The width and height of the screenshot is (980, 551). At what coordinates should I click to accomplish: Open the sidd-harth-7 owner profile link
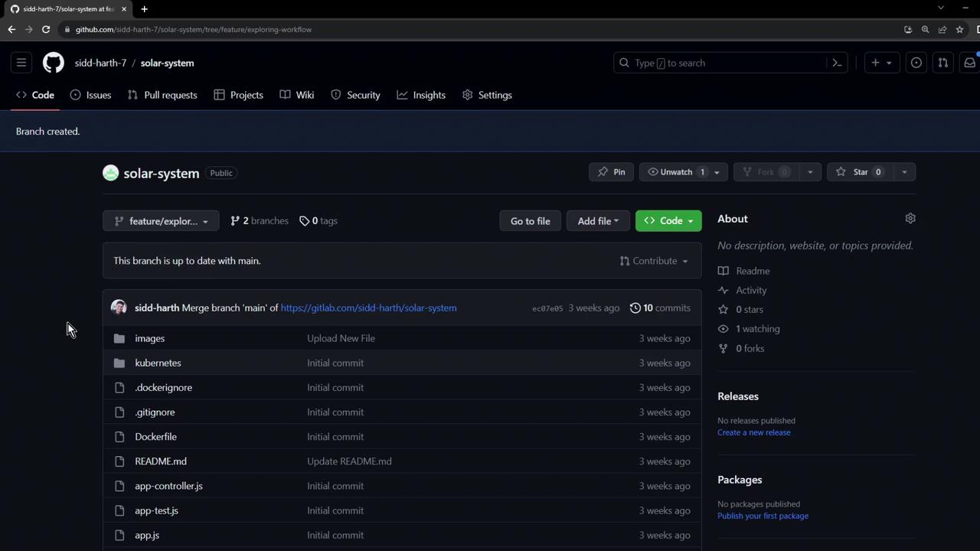(100, 63)
